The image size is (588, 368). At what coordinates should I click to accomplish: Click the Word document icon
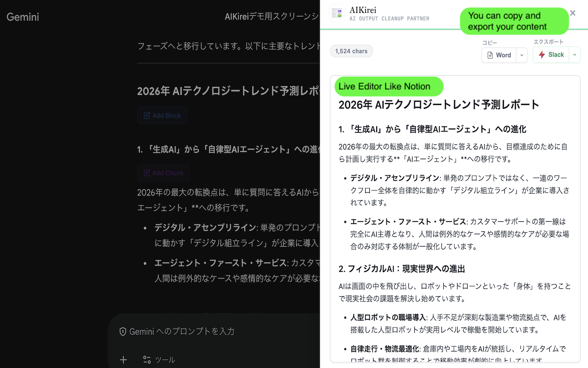(x=490, y=55)
